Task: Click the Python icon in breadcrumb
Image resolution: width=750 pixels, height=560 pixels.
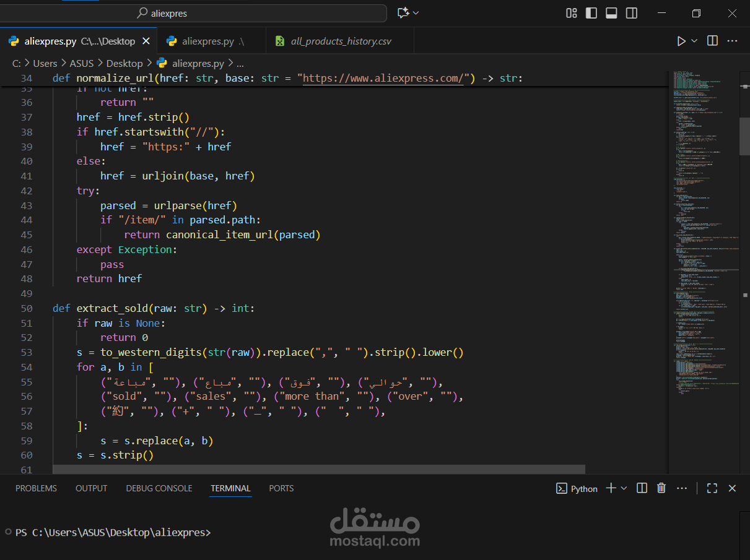Action: (162, 62)
